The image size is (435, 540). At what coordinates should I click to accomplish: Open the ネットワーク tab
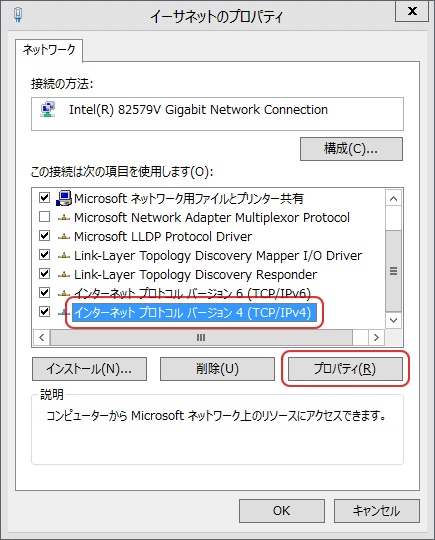pos(49,50)
